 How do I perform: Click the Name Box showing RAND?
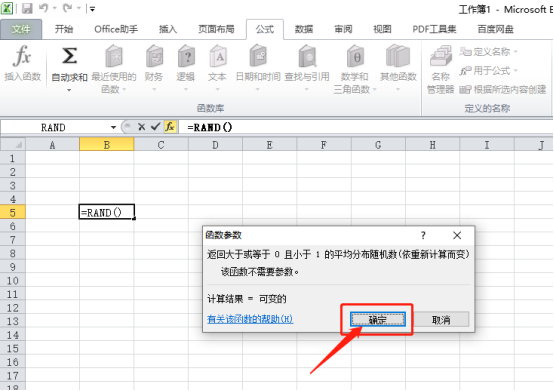pos(54,127)
